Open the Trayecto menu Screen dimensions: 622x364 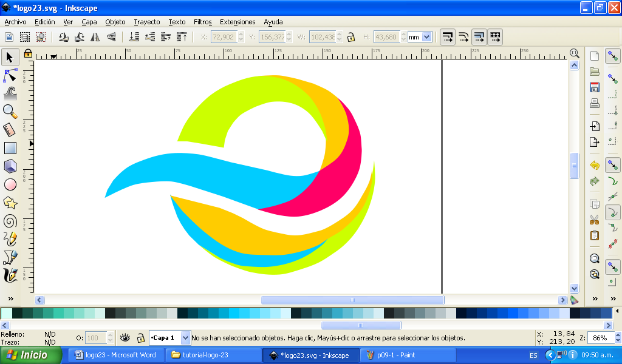pos(147,22)
